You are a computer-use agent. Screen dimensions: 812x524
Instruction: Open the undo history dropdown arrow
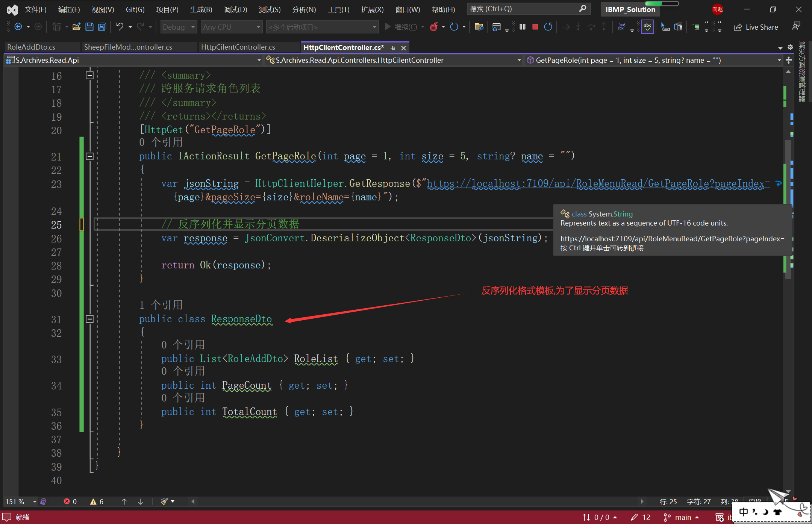point(130,27)
